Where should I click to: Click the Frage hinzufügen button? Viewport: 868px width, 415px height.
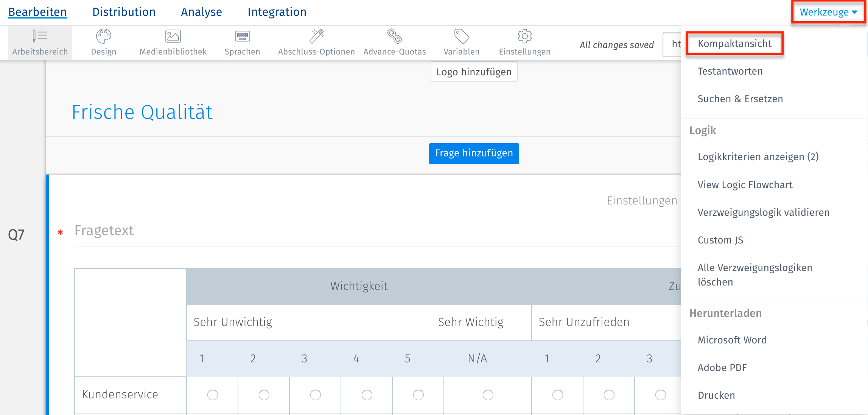pyautogui.click(x=474, y=153)
